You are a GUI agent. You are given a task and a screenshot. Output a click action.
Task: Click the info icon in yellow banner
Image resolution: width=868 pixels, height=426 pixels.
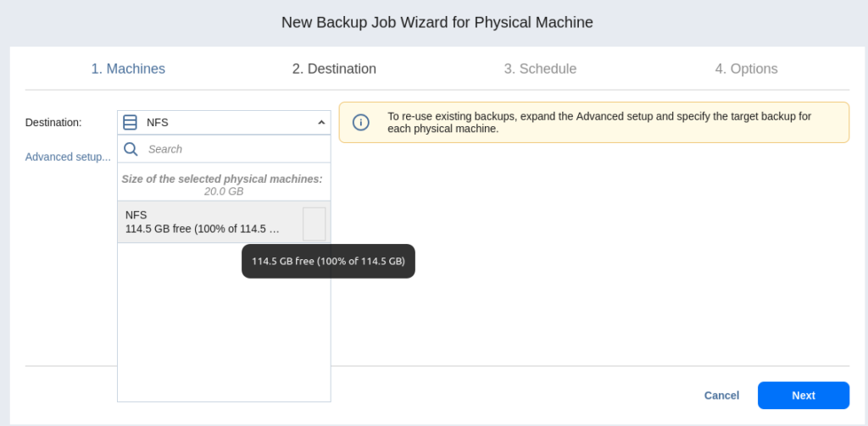[x=360, y=123]
